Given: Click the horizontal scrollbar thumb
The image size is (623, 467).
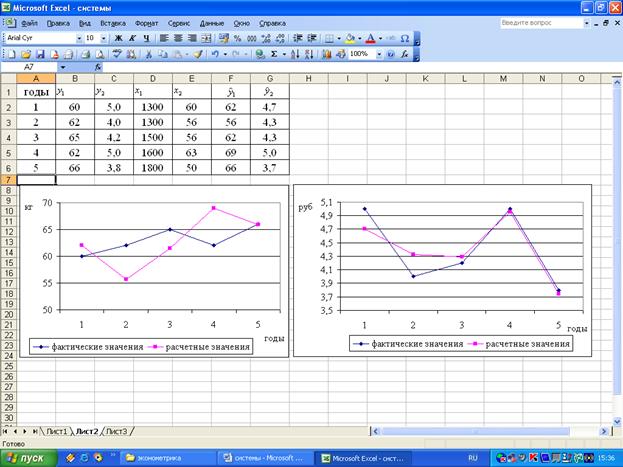Looking at the screenshot, I should (x=475, y=431).
